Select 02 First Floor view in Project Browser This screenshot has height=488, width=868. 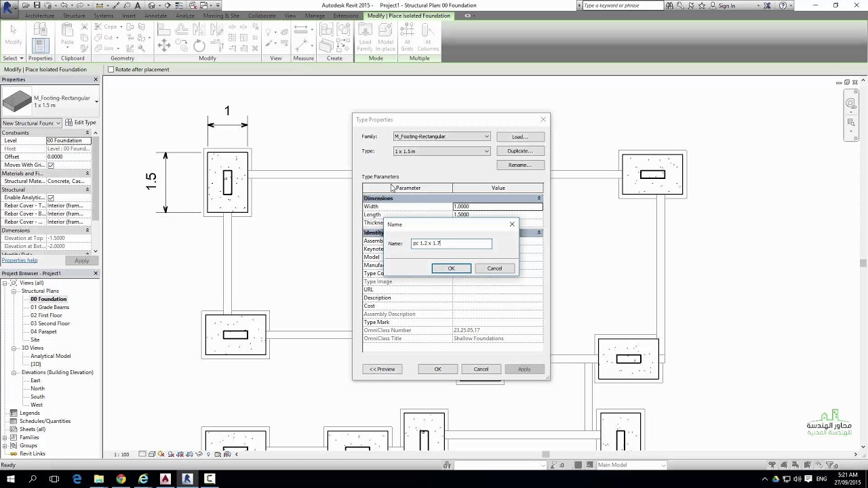tap(46, 315)
